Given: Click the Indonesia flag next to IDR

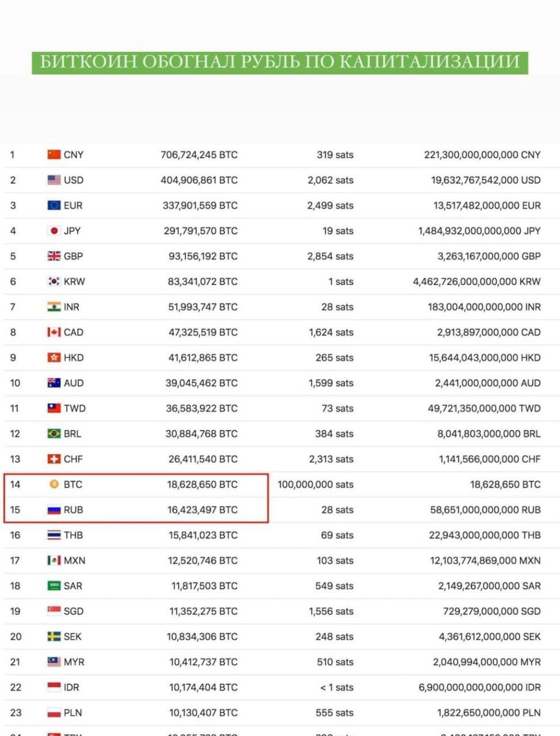Looking at the screenshot, I should (54, 687).
